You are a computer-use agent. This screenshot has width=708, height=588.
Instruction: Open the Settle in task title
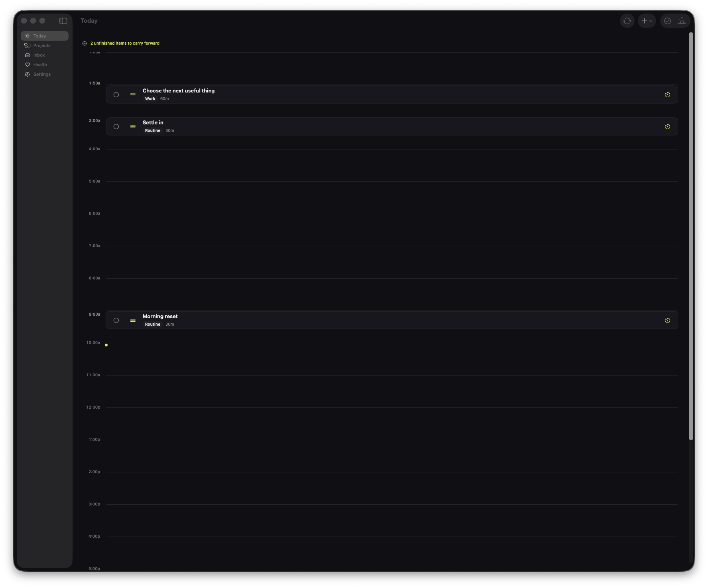(x=153, y=123)
